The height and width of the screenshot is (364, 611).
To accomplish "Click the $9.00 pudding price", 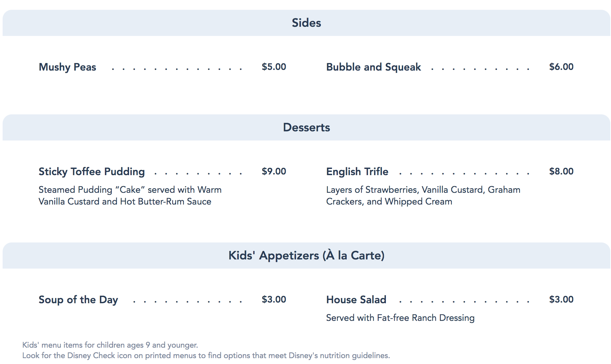I will tap(273, 171).
